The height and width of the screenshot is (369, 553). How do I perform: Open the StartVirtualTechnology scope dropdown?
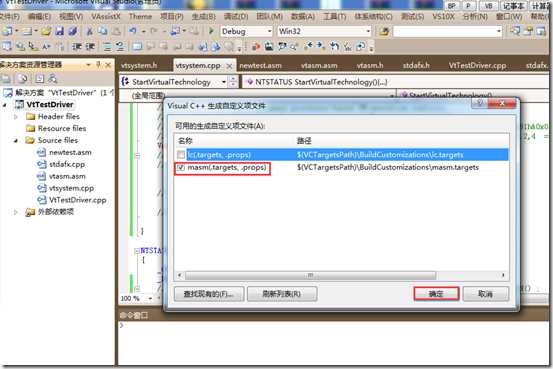pos(224,82)
